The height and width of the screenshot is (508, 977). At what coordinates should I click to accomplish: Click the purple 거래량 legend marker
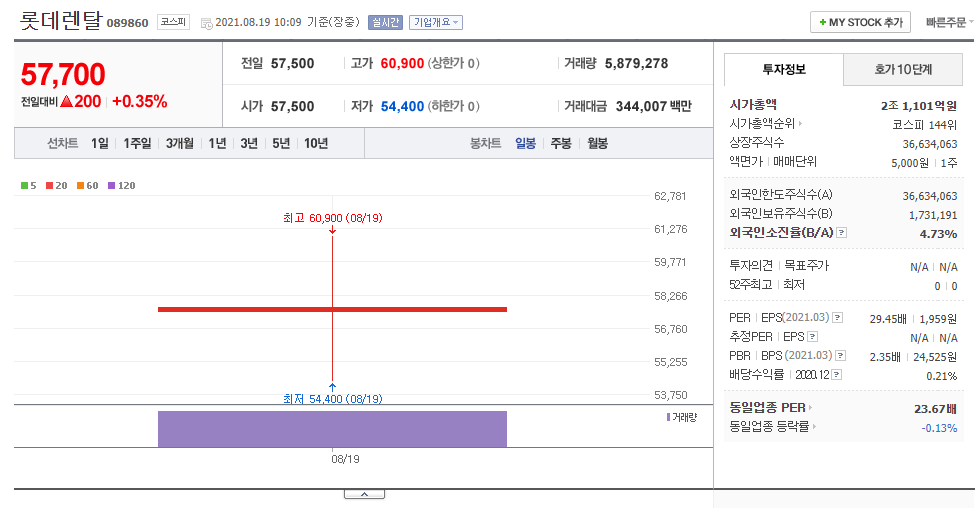[x=669, y=417]
